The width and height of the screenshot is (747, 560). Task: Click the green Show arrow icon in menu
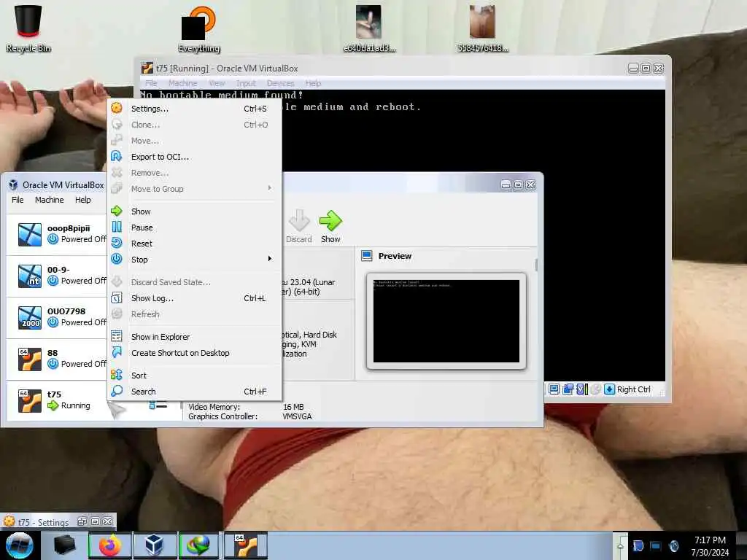click(117, 211)
